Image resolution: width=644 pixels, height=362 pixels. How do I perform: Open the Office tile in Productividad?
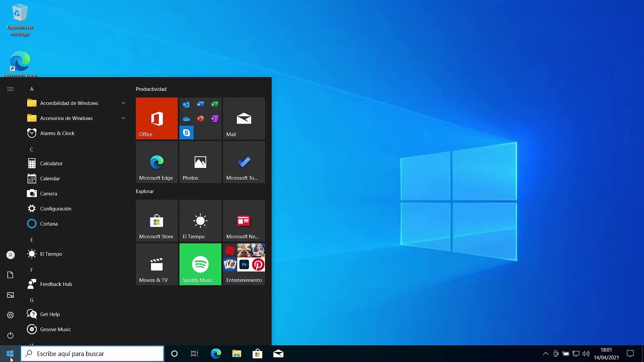pos(156,118)
